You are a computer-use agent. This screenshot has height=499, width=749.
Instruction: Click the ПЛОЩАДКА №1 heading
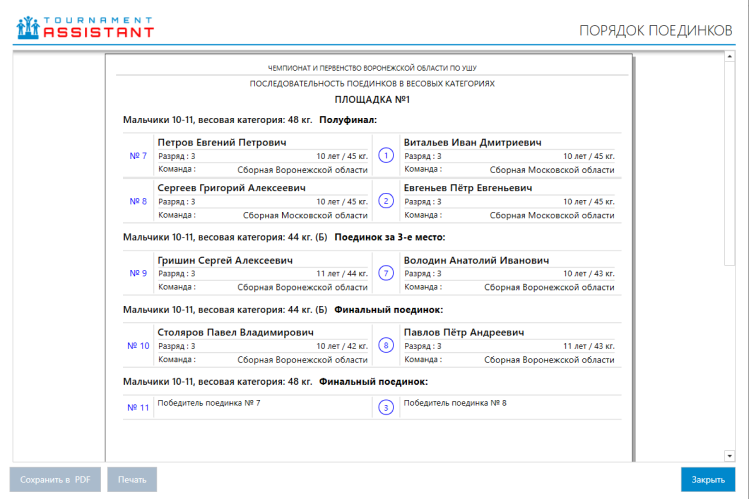(x=372, y=100)
